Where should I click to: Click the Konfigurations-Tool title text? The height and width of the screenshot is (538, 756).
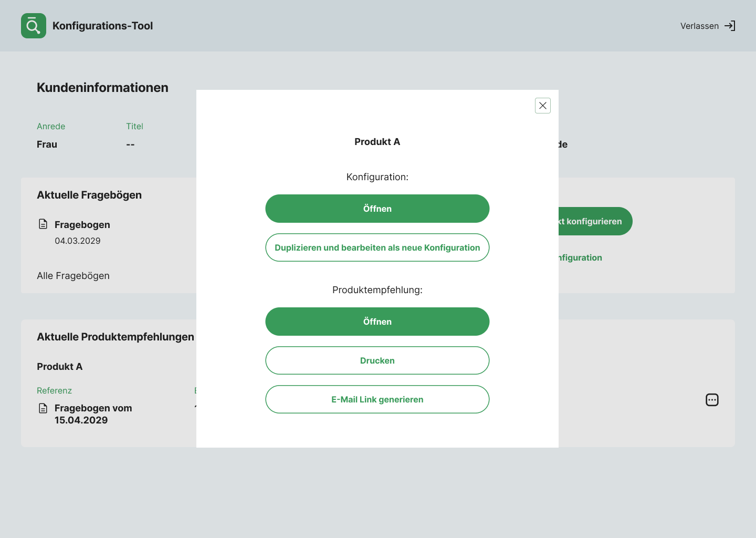coord(103,26)
